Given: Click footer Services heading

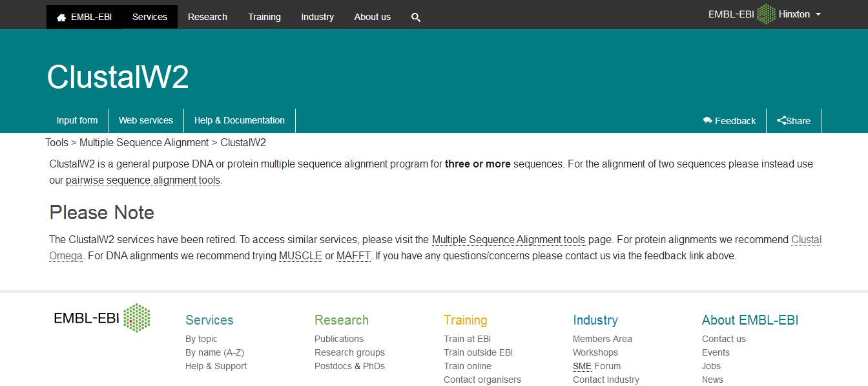Looking at the screenshot, I should 209,320.
